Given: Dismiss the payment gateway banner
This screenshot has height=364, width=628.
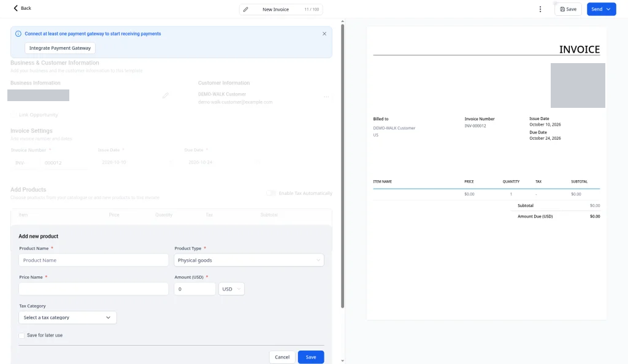Looking at the screenshot, I should (324, 34).
